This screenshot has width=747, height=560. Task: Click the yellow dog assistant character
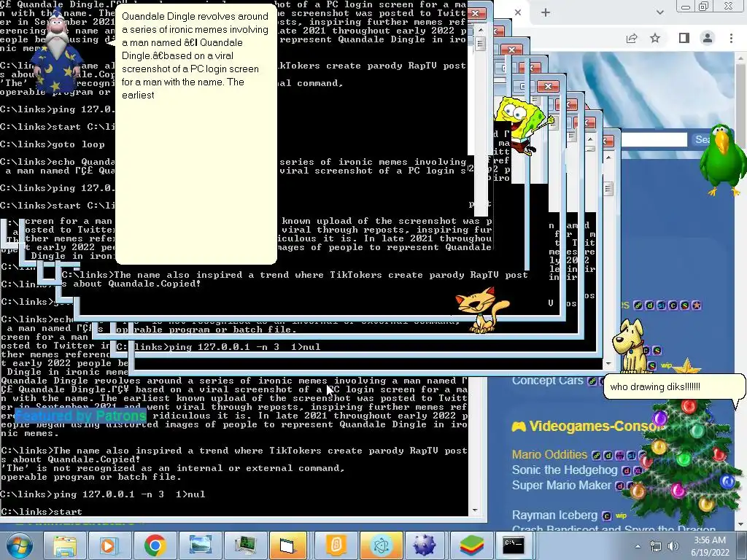click(631, 346)
